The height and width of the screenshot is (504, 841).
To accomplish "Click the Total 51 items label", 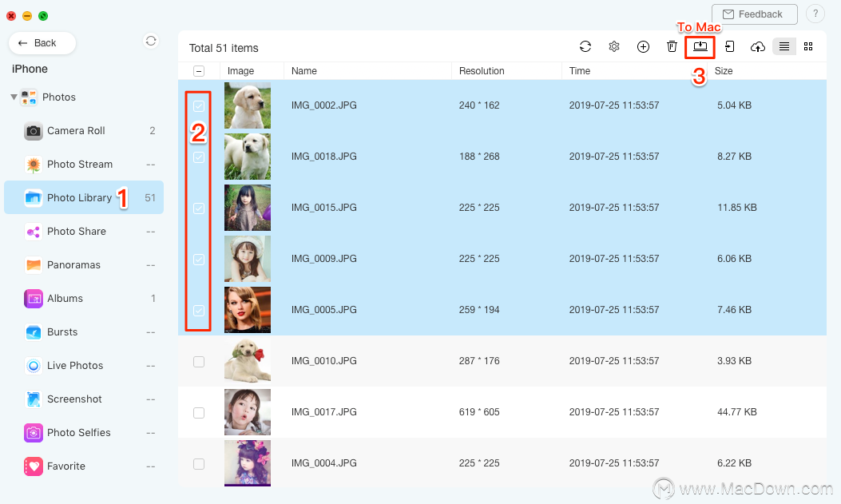I will 224,48.
